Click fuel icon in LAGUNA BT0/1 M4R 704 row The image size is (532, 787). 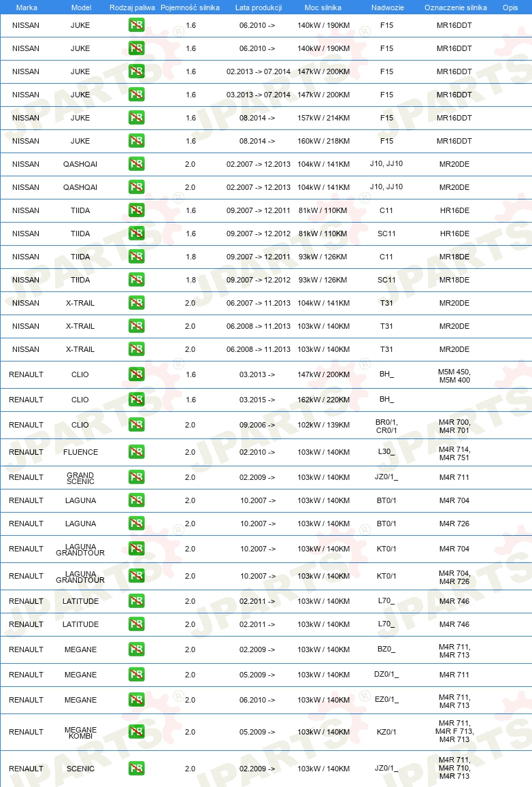pos(136,500)
